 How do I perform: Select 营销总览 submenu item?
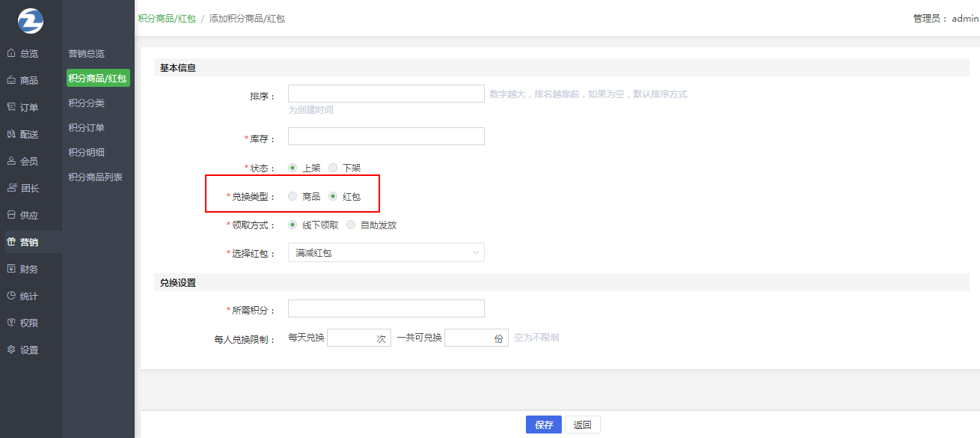pyautogui.click(x=86, y=54)
